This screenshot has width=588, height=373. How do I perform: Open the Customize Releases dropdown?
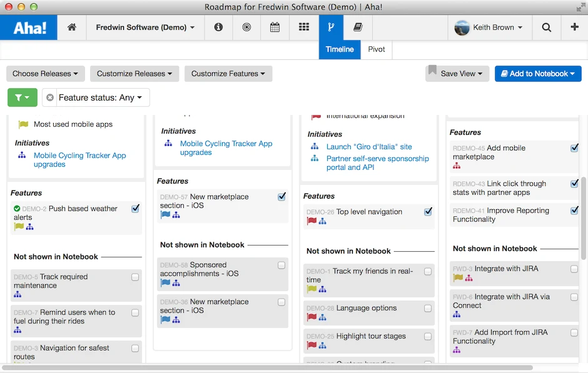(x=134, y=74)
